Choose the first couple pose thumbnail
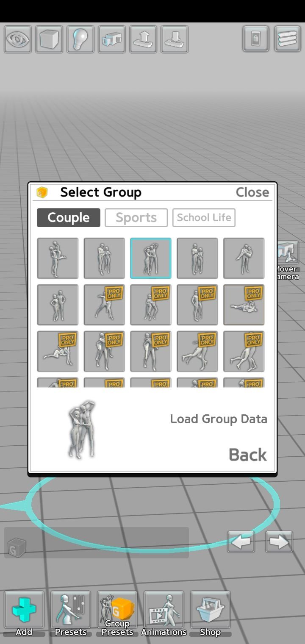This screenshot has height=644, width=305. coord(58,258)
